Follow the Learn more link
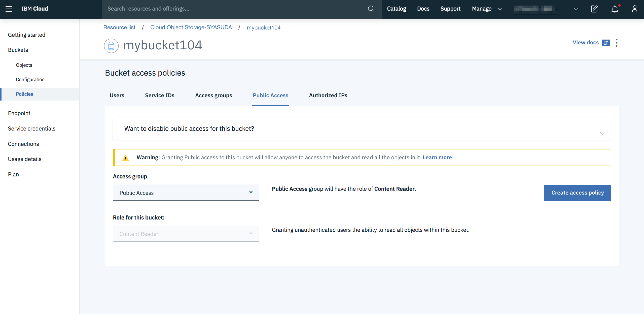Image resolution: width=644 pixels, height=314 pixels. tap(437, 158)
